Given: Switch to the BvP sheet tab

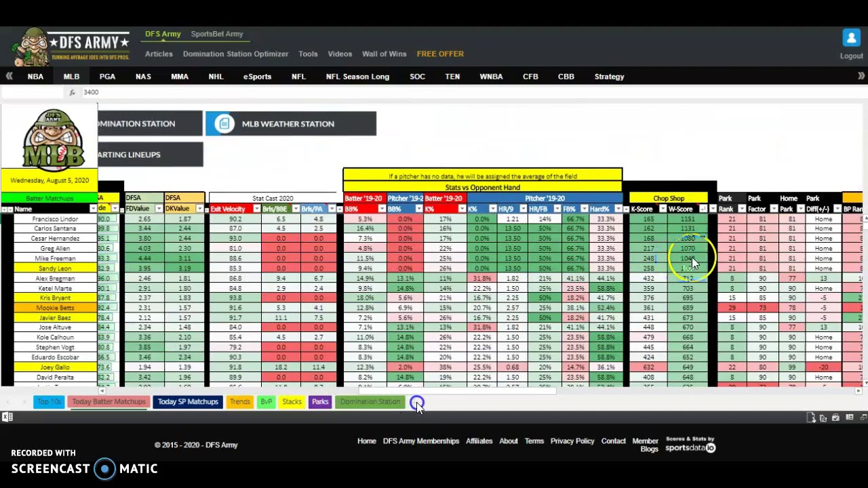Looking at the screenshot, I should tap(266, 402).
